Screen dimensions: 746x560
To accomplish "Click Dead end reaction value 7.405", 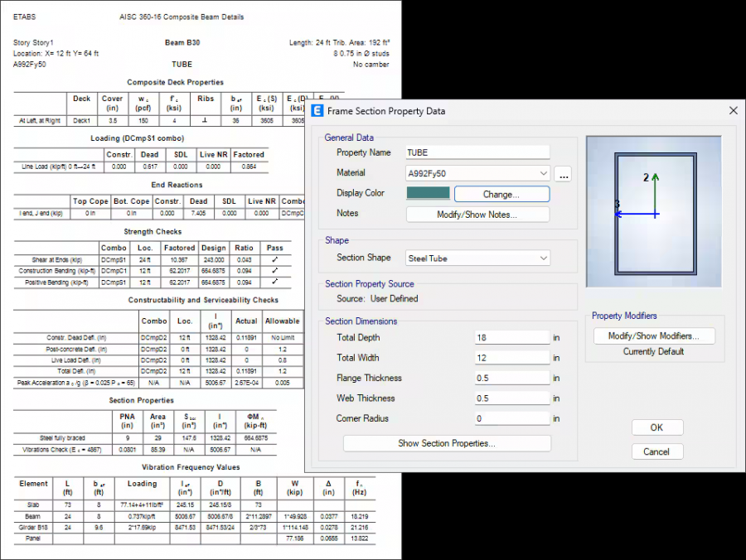I will pyautogui.click(x=198, y=214).
